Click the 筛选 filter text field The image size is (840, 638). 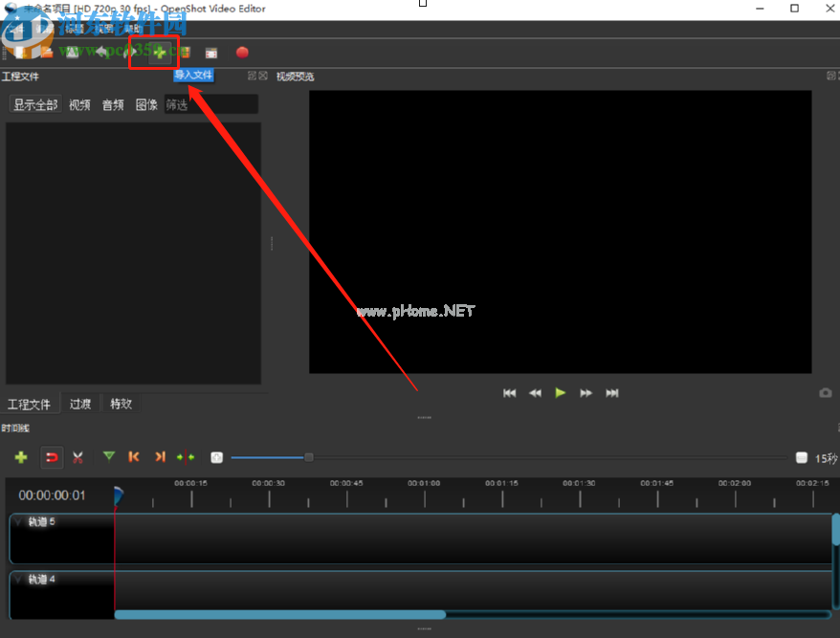[210, 105]
